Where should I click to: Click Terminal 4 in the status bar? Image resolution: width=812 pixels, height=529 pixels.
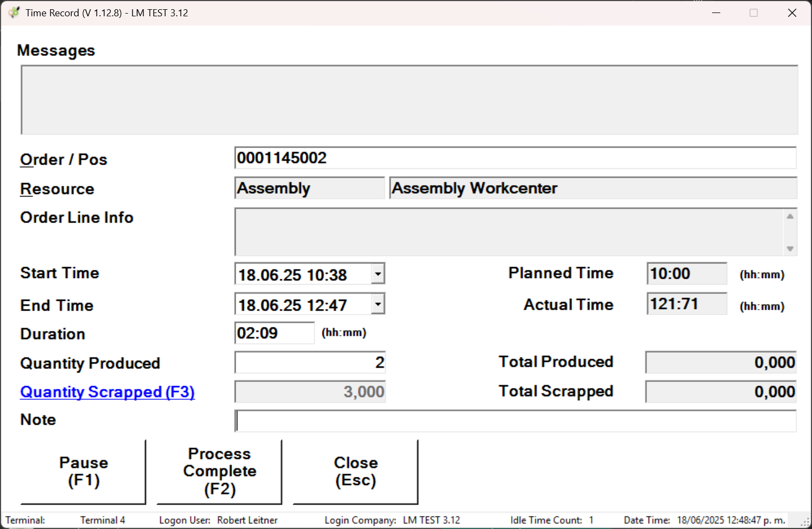[102, 520]
